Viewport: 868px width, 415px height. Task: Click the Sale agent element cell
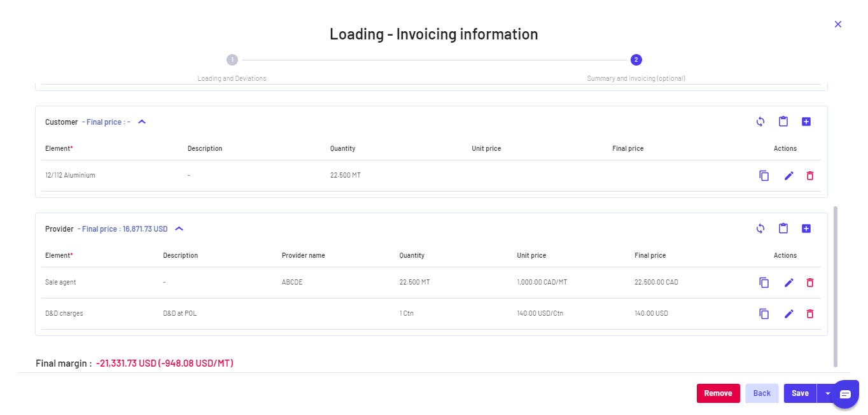point(60,282)
